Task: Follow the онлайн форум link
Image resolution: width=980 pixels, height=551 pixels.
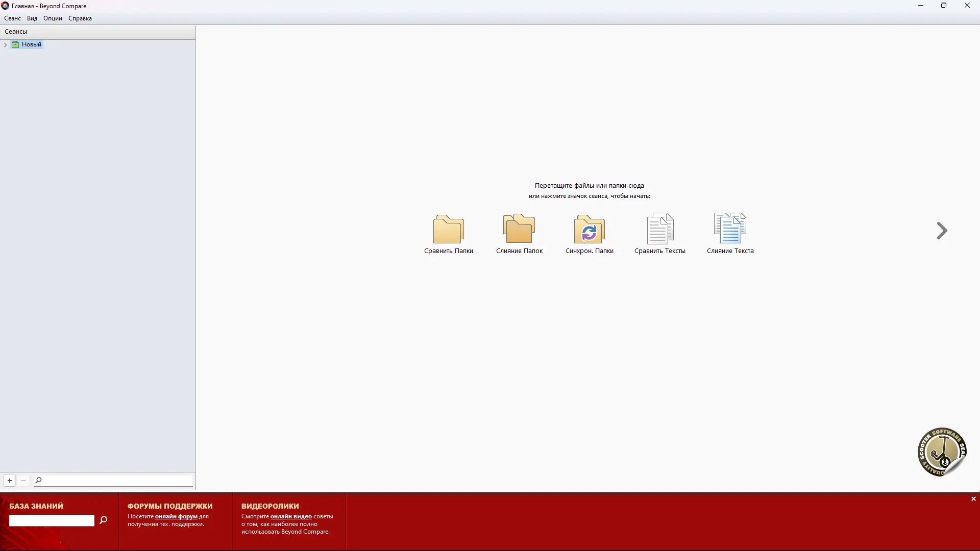Action: (176, 516)
